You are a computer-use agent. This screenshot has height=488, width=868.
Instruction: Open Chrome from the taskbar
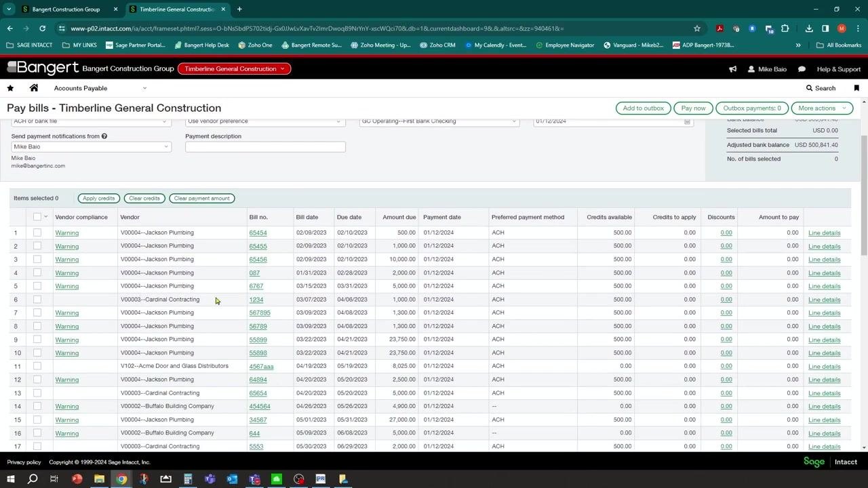[x=121, y=479]
